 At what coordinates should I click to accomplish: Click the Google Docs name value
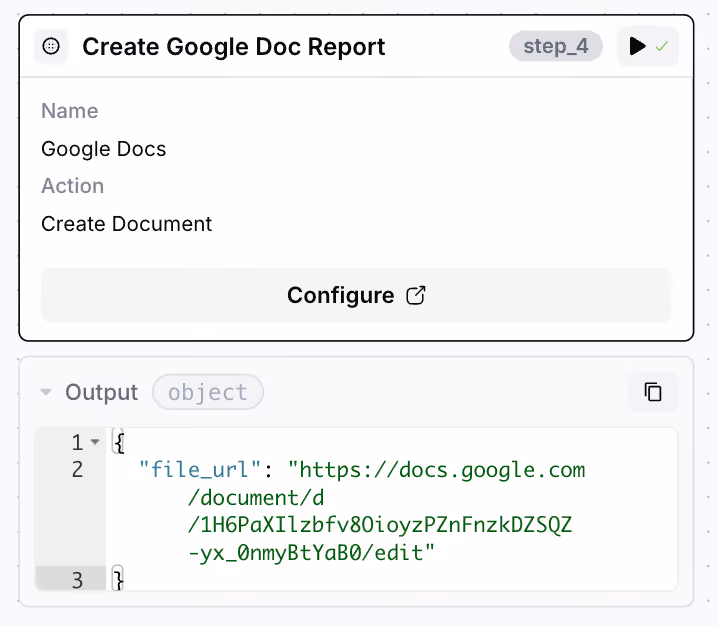(x=103, y=149)
